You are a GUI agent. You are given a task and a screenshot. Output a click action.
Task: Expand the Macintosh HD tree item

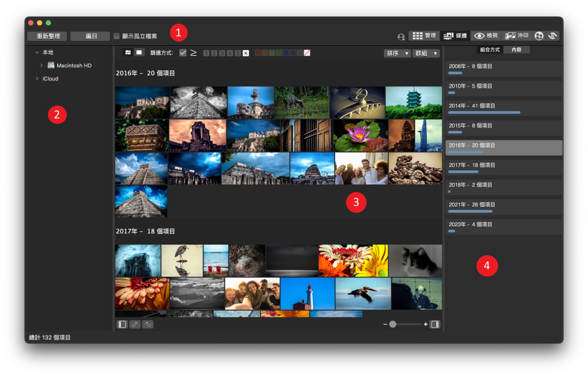41,65
